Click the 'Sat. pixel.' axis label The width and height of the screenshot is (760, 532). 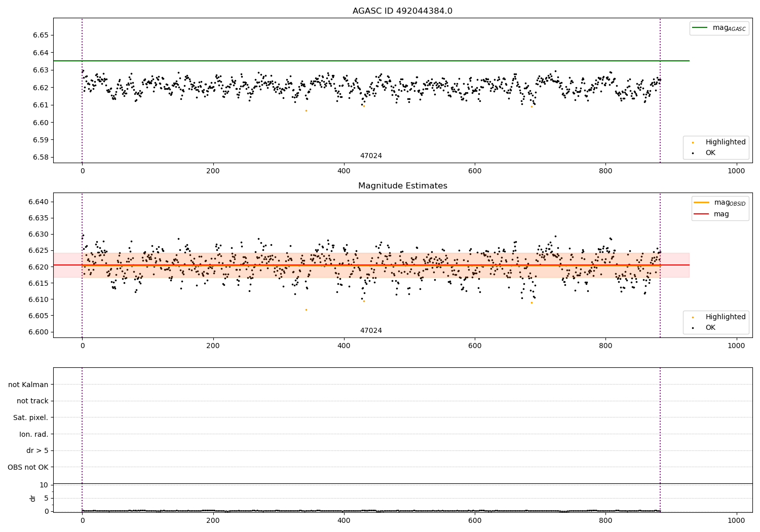pyautogui.click(x=31, y=418)
